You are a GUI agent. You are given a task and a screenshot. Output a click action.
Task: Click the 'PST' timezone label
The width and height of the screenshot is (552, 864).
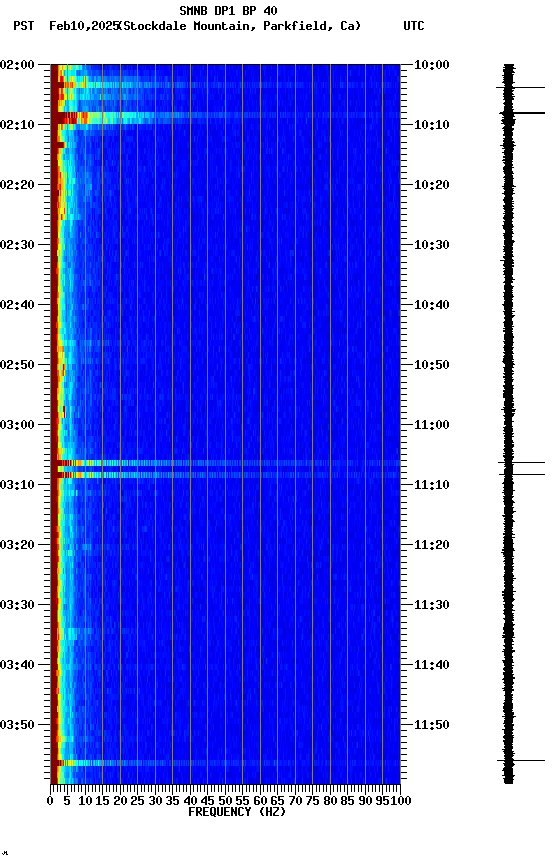[24, 26]
